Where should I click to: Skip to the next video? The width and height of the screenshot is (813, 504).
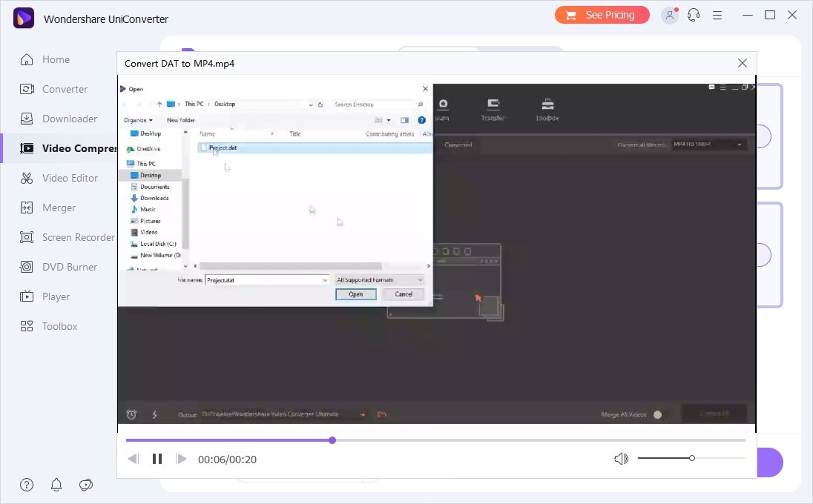point(181,459)
